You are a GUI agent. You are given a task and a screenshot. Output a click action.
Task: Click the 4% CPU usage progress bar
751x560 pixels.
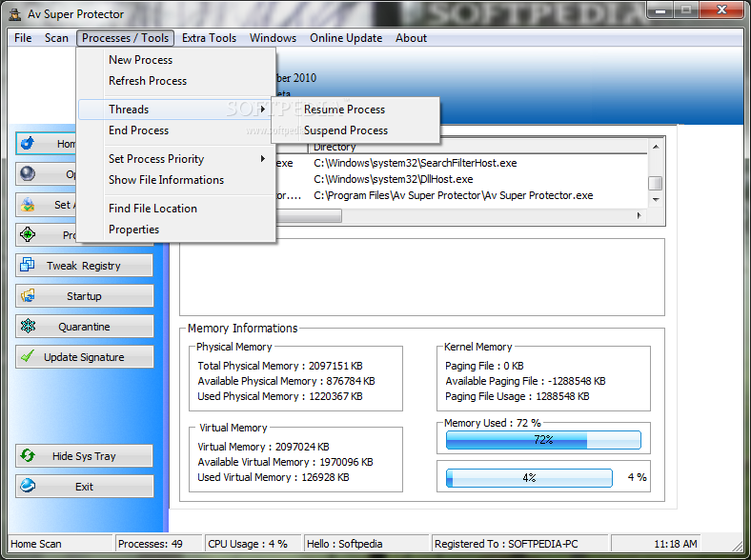pyautogui.click(x=529, y=477)
